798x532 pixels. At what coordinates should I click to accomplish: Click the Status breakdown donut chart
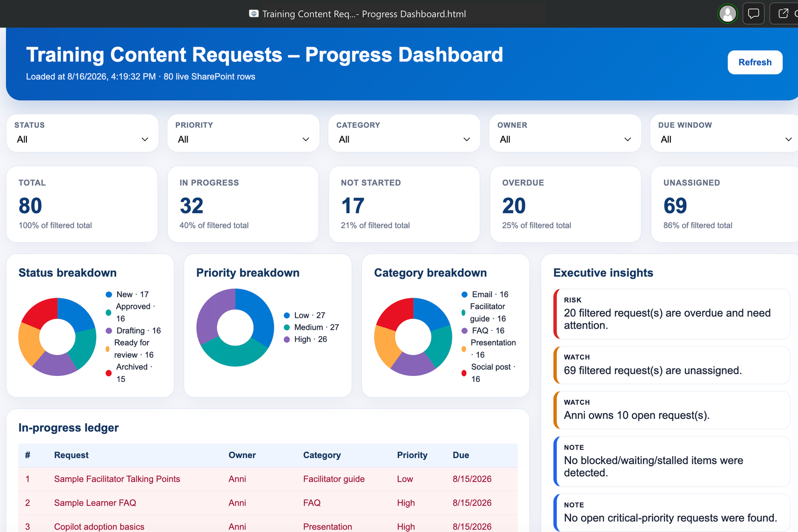[57, 337]
